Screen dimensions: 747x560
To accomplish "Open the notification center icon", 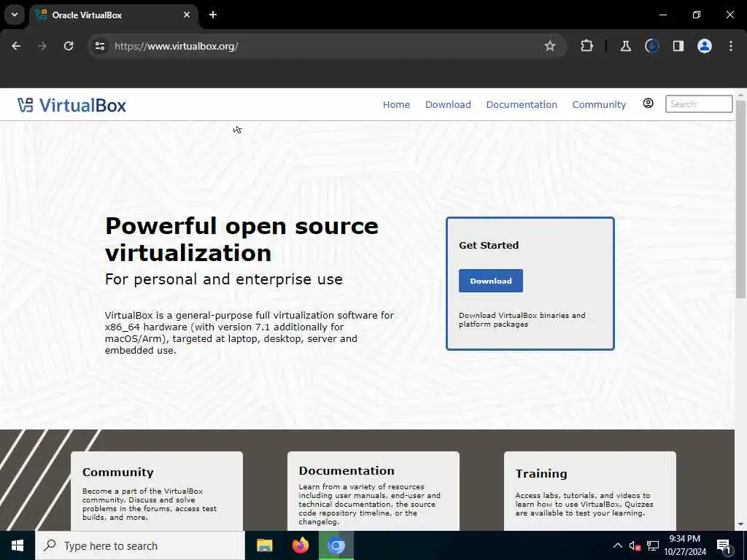I will (x=724, y=546).
